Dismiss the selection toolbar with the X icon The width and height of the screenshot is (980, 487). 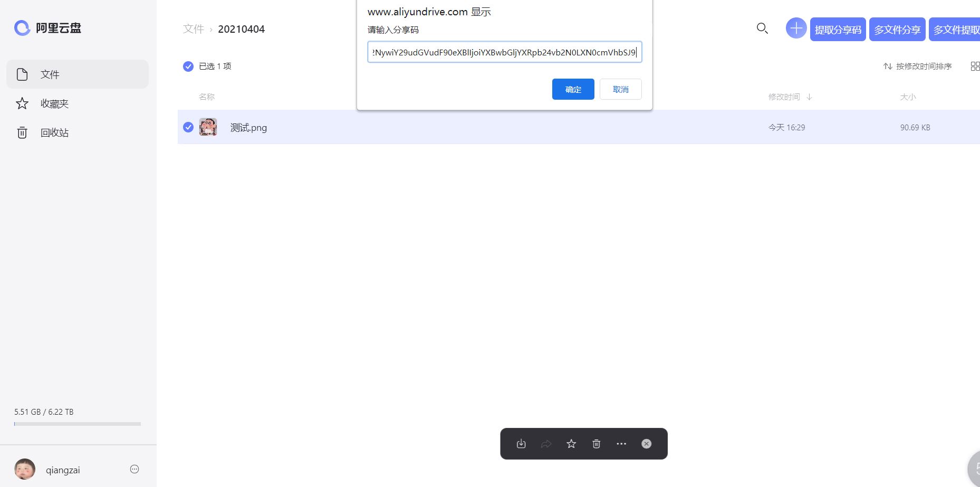tap(646, 444)
